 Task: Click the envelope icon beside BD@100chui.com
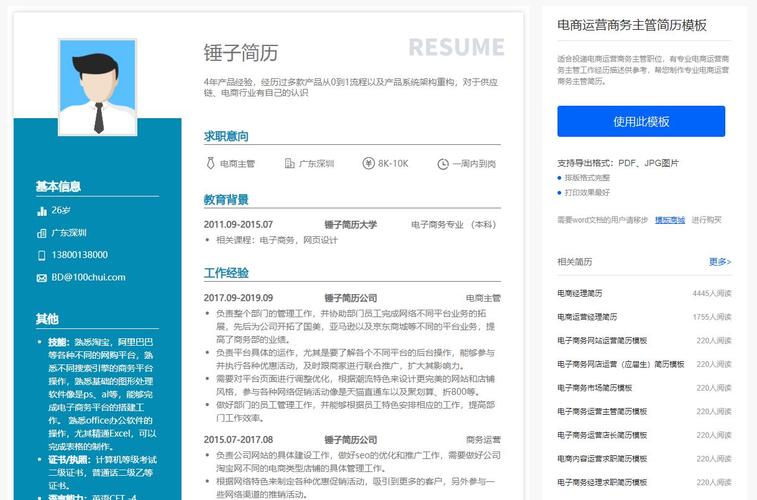pyautogui.click(x=42, y=277)
